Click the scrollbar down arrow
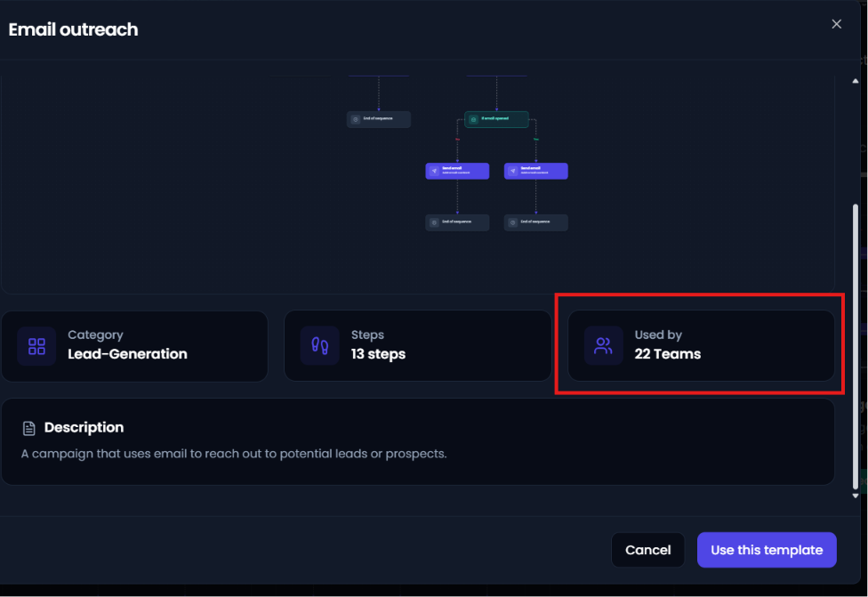The width and height of the screenshot is (868, 597). tap(856, 496)
